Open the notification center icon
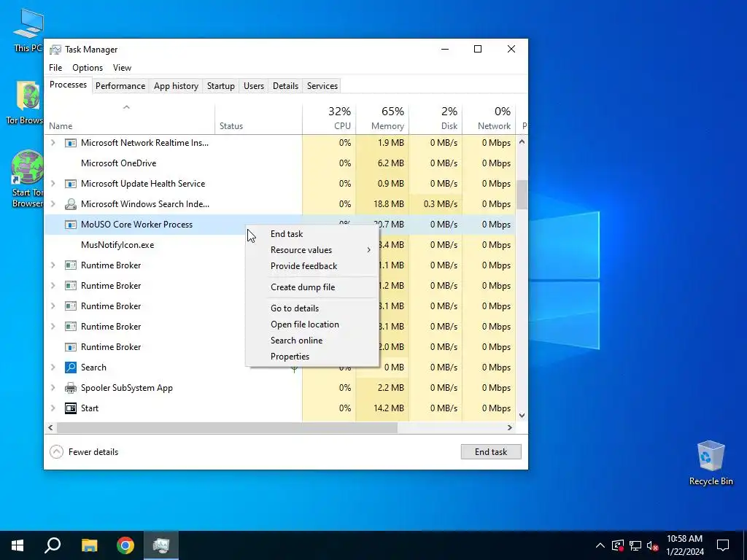This screenshot has width=747, height=560. tap(723, 545)
